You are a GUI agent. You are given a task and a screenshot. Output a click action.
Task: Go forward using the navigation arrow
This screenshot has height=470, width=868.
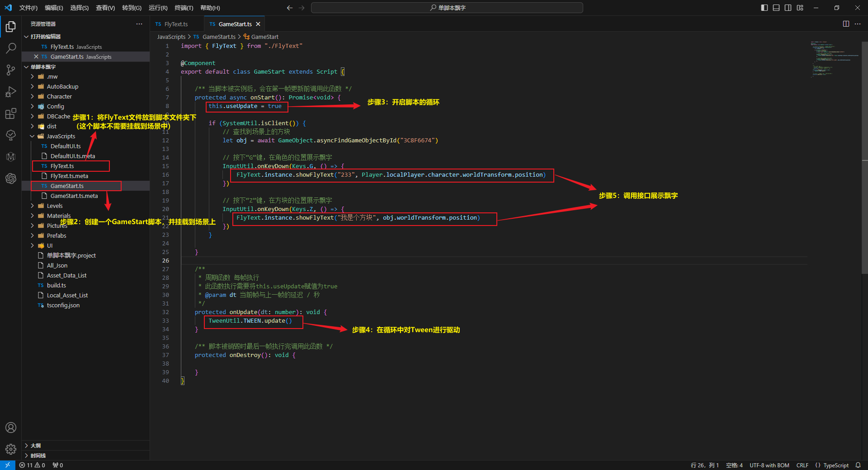302,8
